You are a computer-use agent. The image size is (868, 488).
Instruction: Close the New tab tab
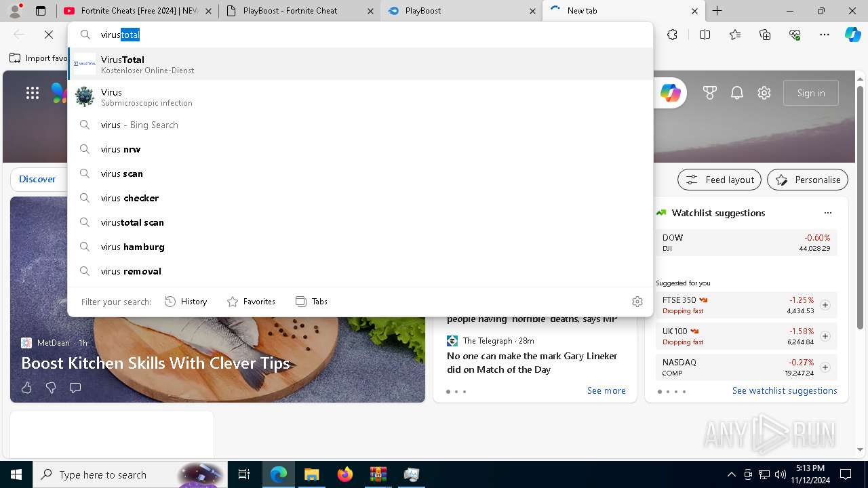694,11
